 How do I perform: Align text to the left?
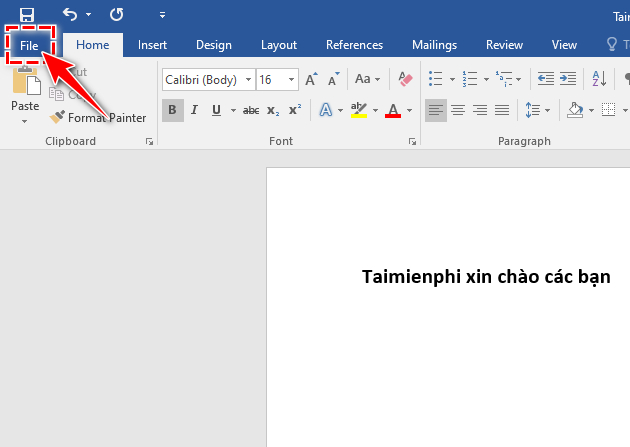click(x=436, y=110)
